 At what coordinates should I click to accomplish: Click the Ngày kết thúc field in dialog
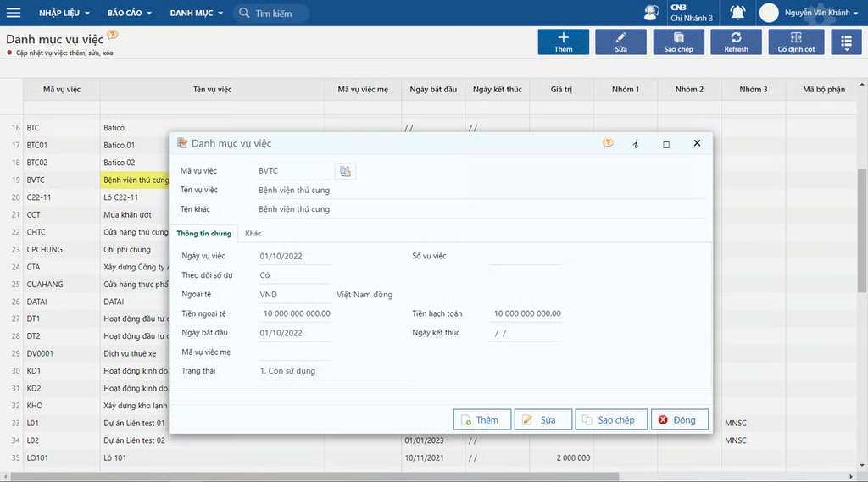point(526,333)
